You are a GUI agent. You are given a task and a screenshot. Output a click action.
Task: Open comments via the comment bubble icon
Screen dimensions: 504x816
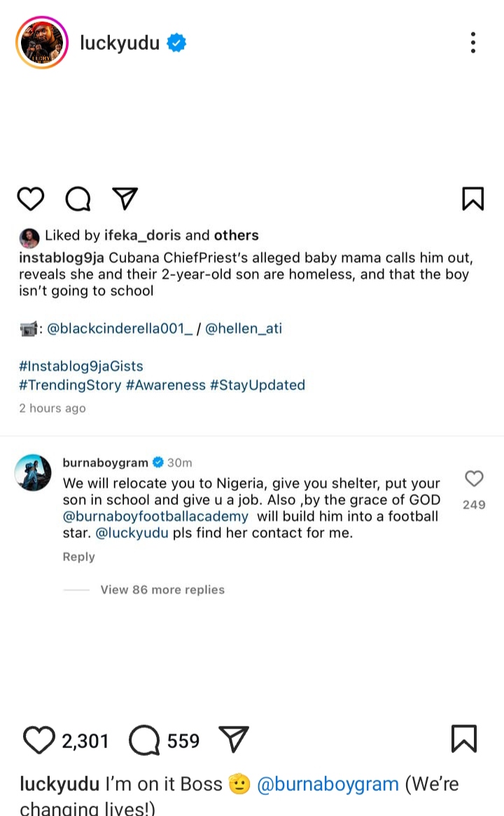coord(78,199)
